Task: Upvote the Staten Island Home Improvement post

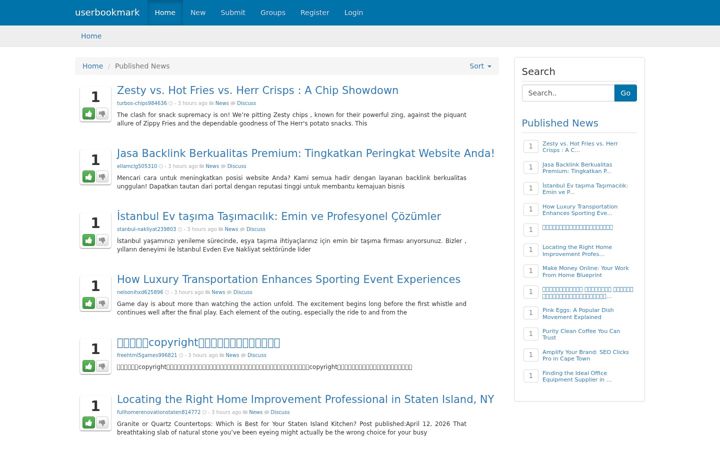Action: tap(89, 422)
